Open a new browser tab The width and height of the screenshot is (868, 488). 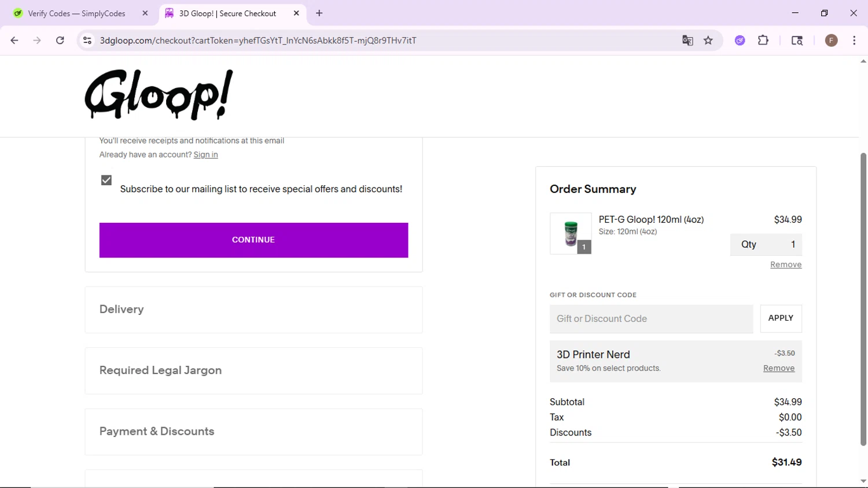point(319,13)
